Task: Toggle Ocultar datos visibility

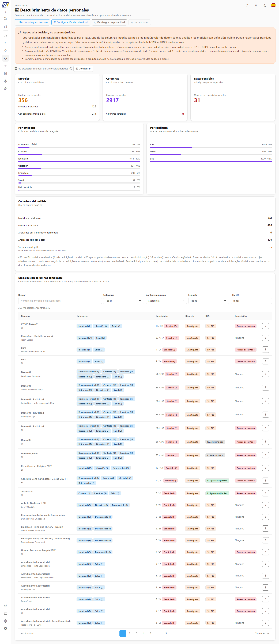Action: tap(139, 22)
